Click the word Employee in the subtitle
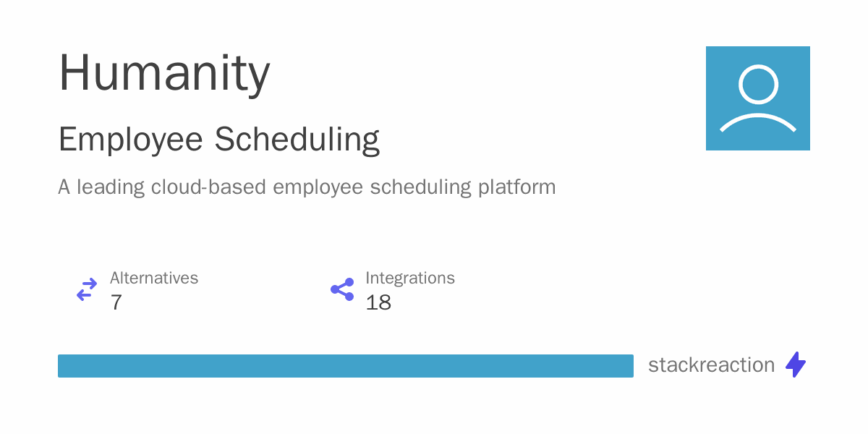The width and height of the screenshot is (868, 434). 132,140
